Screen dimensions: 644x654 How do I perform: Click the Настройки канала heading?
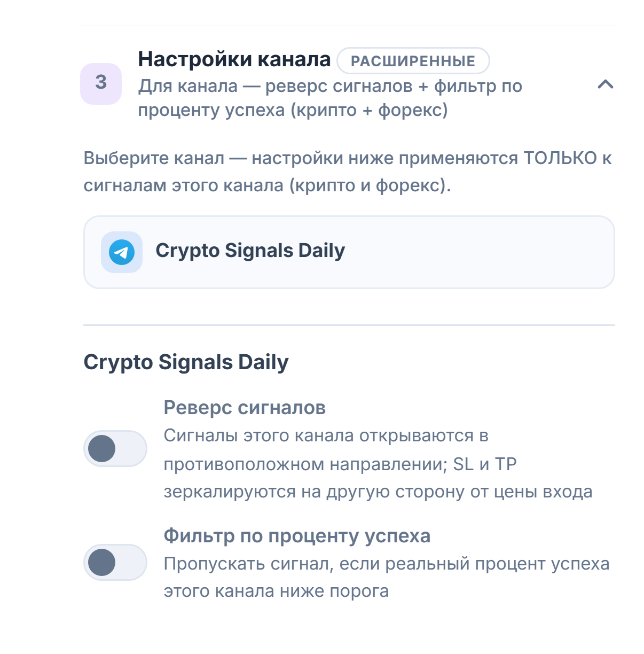pyautogui.click(x=234, y=59)
